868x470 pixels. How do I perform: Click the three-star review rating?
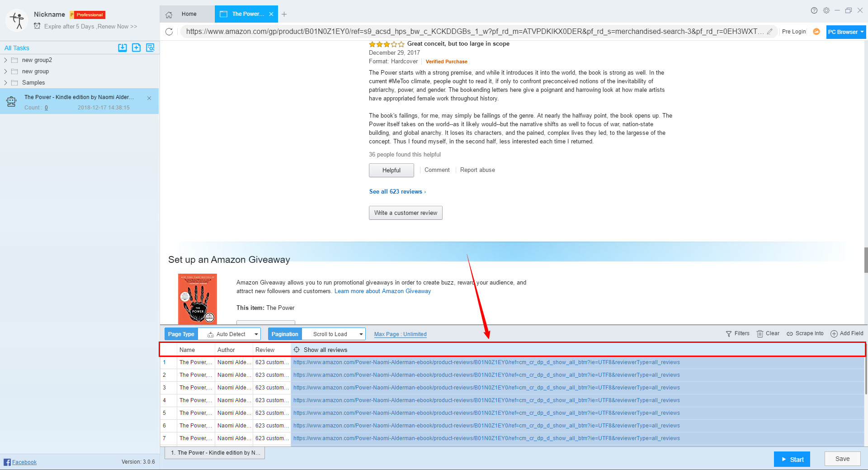(x=387, y=44)
